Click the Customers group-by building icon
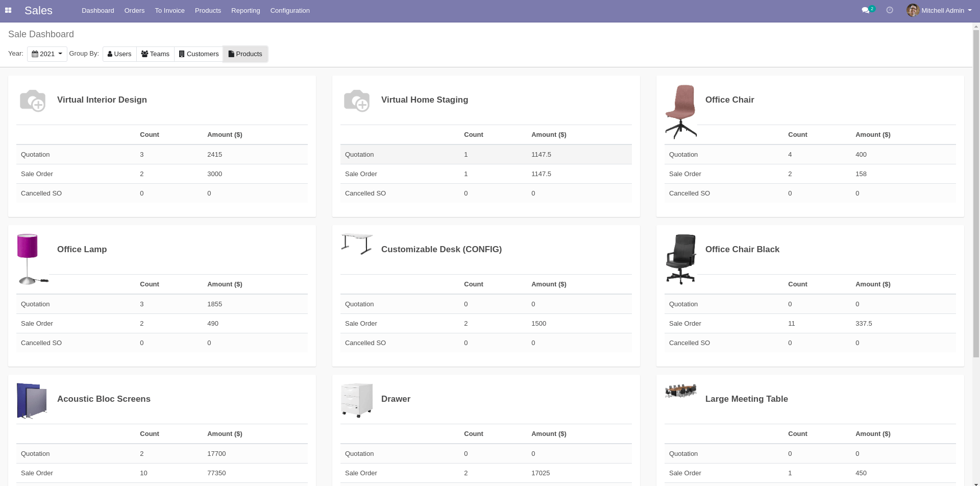 [x=182, y=54]
